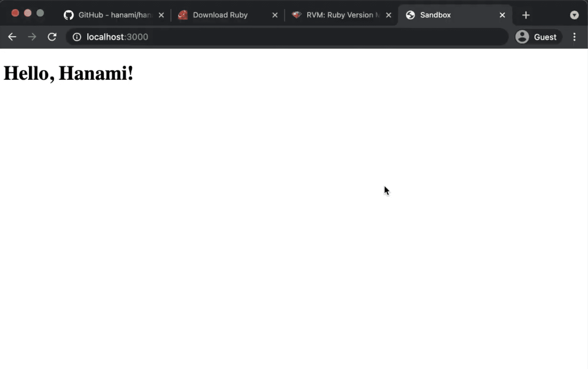Click the Download Ruby tab icon
This screenshot has height=369, width=588.
pos(182,15)
